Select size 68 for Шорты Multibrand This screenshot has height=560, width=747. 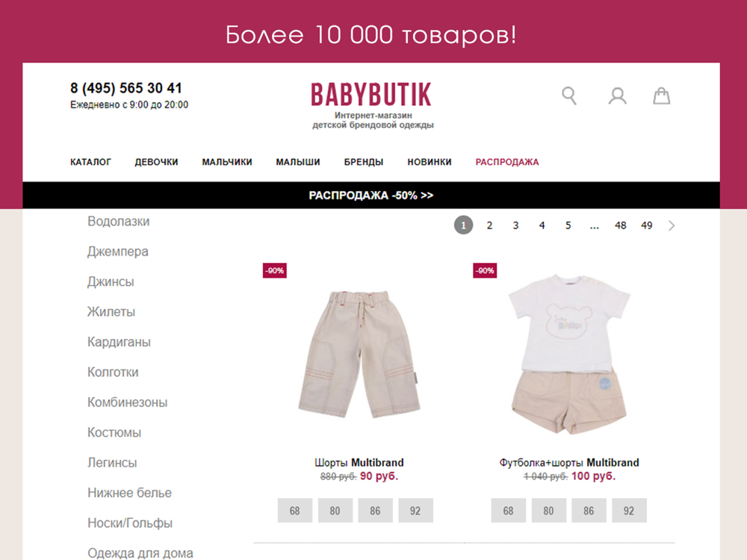pos(295,511)
